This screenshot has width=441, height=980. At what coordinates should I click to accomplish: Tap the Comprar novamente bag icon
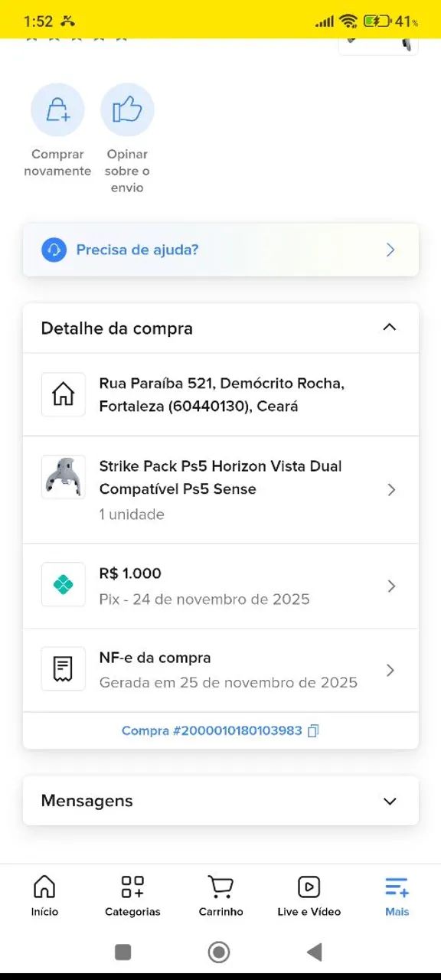coord(57,110)
